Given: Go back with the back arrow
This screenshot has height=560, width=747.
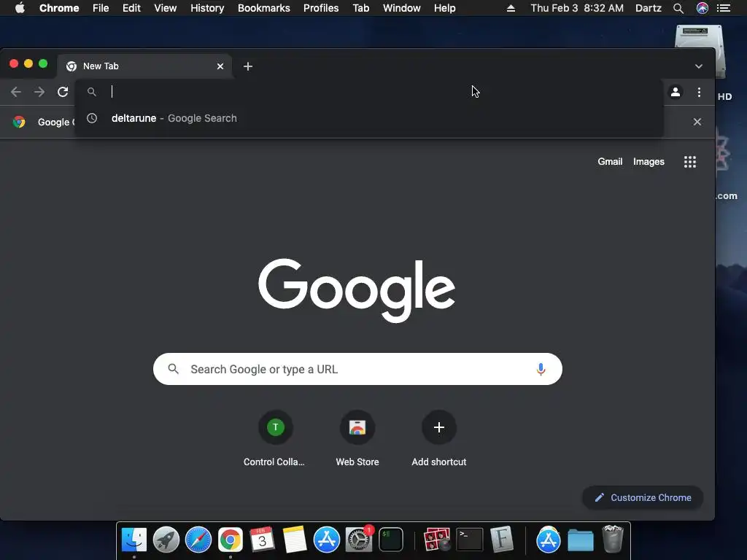Looking at the screenshot, I should [x=16, y=92].
